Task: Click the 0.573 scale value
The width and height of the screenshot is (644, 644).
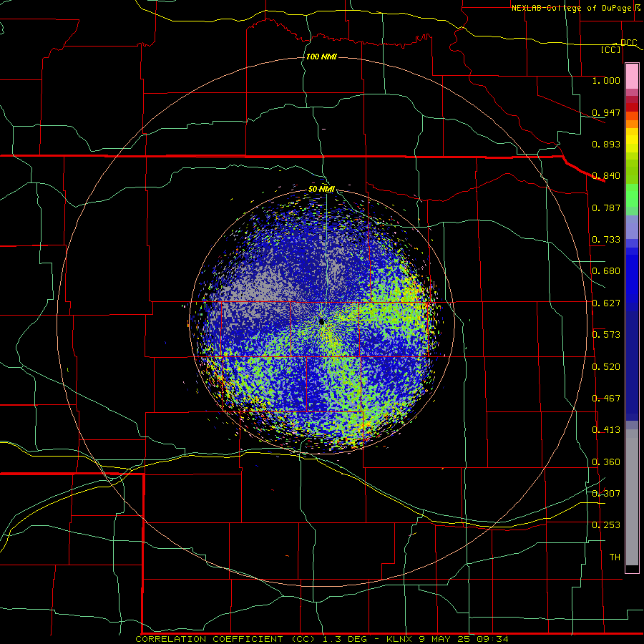Action: [606, 335]
